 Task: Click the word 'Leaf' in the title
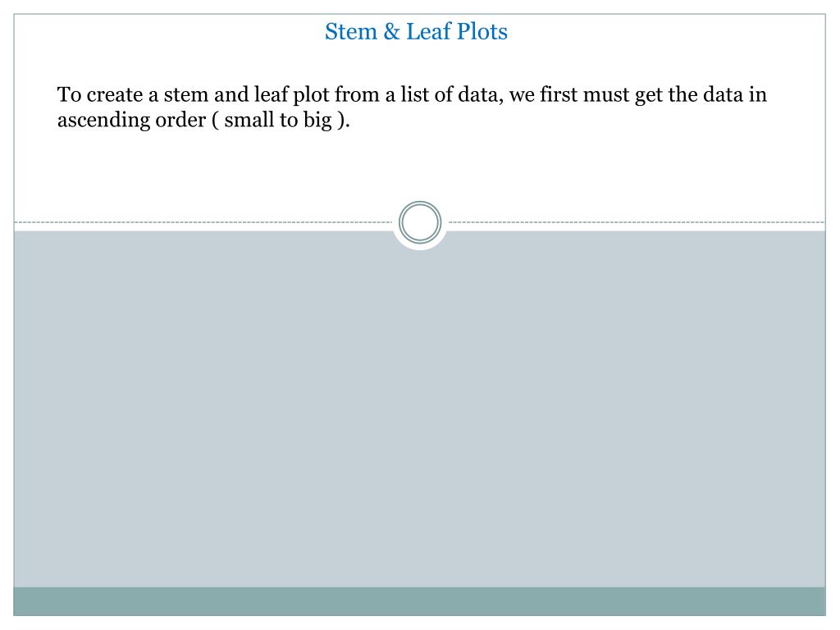[x=428, y=32]
